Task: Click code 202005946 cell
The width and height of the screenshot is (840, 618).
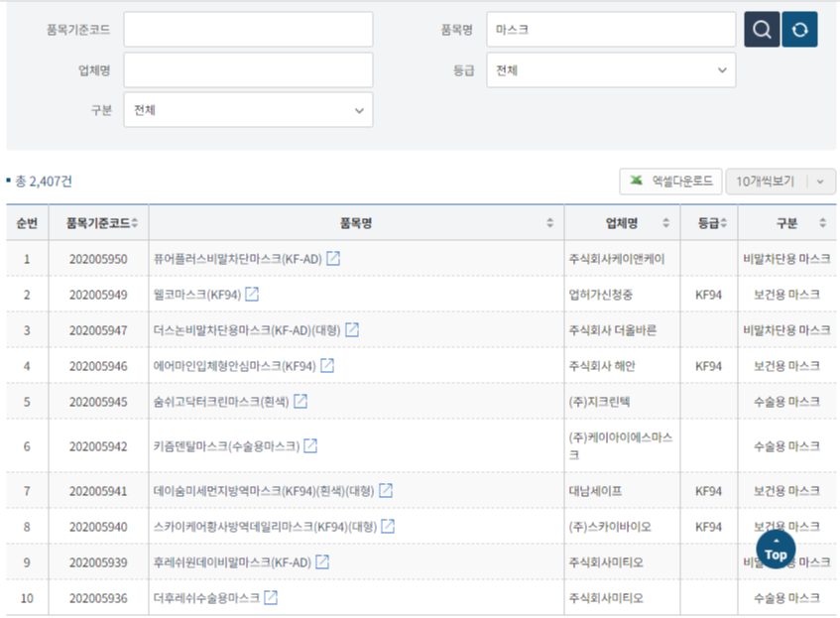Action: tap(98, 366)
